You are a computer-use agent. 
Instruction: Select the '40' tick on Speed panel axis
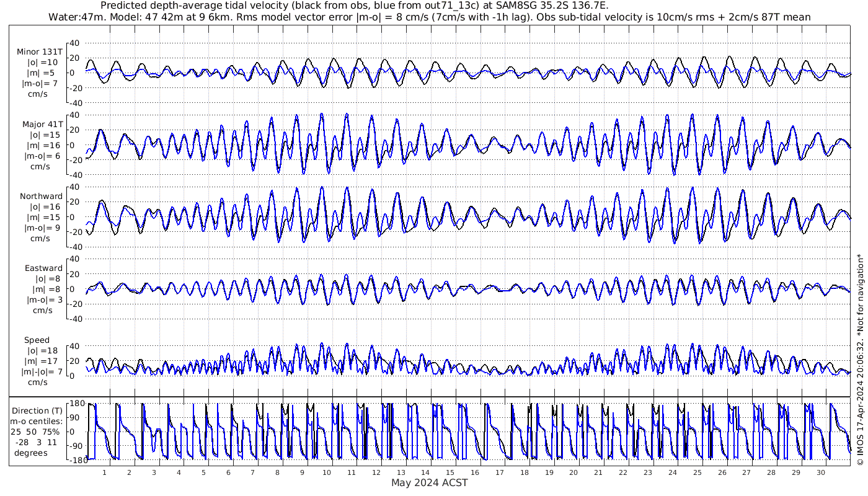75,346
